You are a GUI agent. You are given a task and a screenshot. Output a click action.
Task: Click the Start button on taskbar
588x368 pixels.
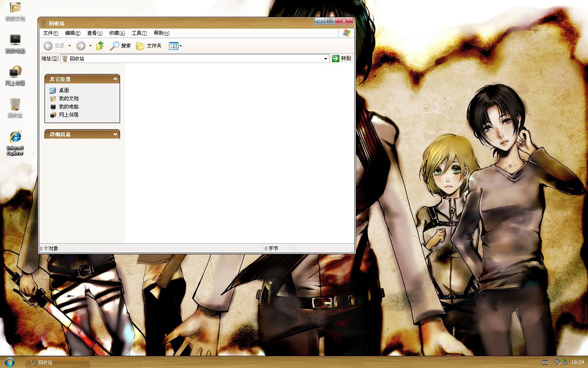tap(9, 362)
